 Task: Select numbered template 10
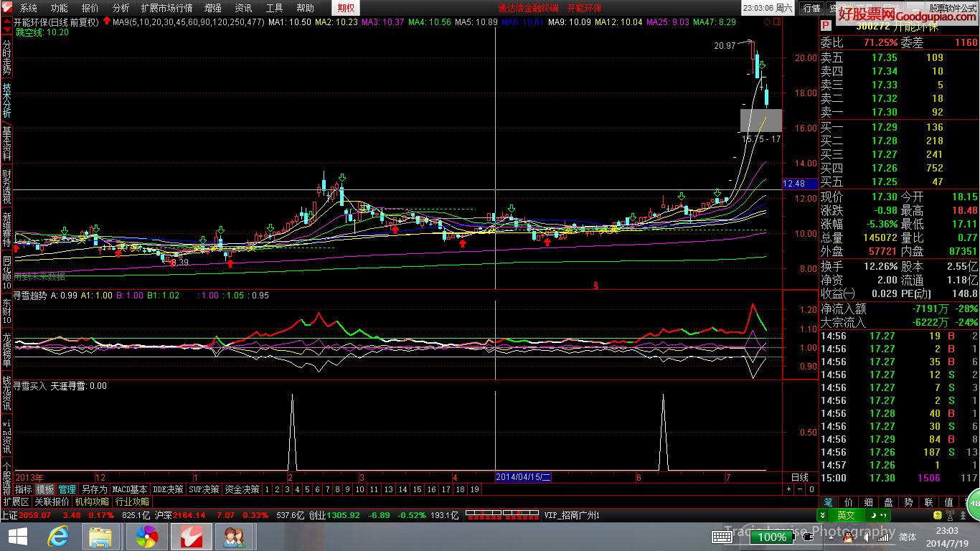tap(359, 489)
